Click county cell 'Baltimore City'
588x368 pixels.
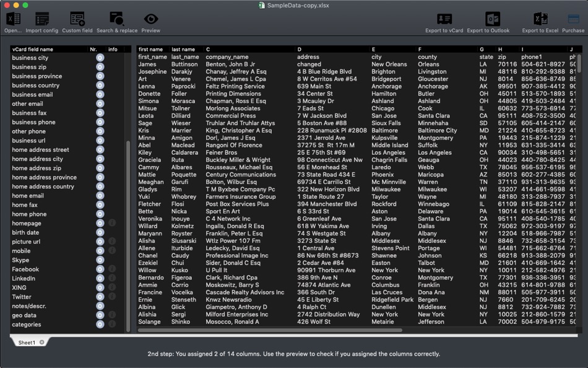click(437, 131)
